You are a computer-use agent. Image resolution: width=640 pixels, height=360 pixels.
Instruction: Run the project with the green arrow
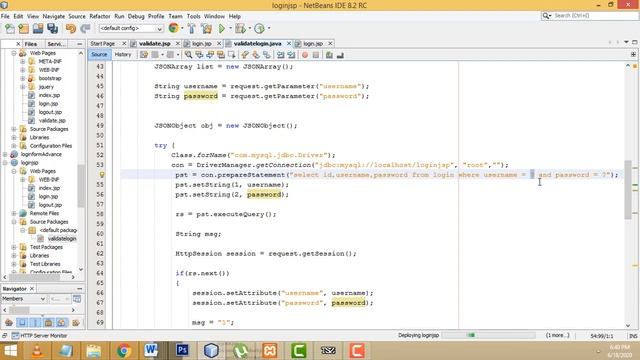click(222, 29)
